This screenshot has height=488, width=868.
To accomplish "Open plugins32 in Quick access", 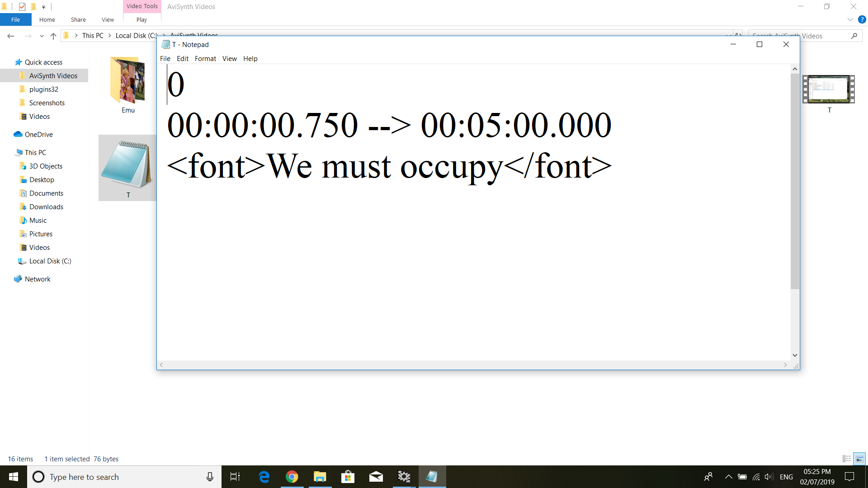I will [44, 89].
